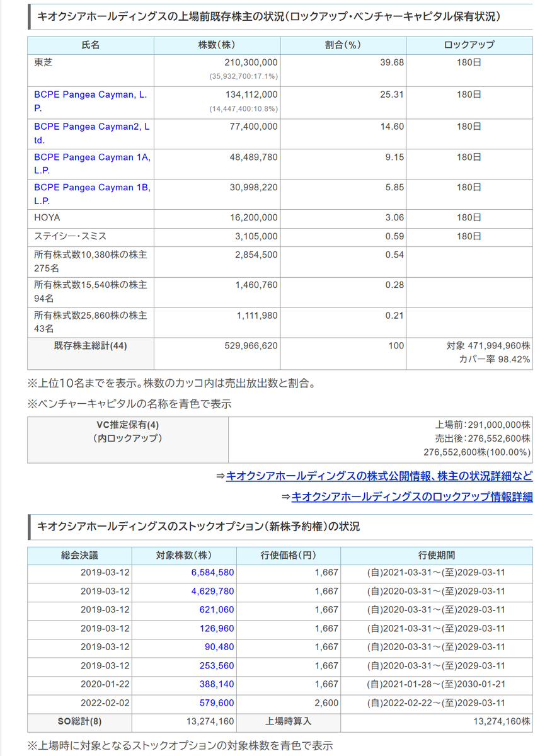The height and width of the screenshot is (756, 557).
Task: Click the 14.60 percentage cell
Action: (343, 133)
